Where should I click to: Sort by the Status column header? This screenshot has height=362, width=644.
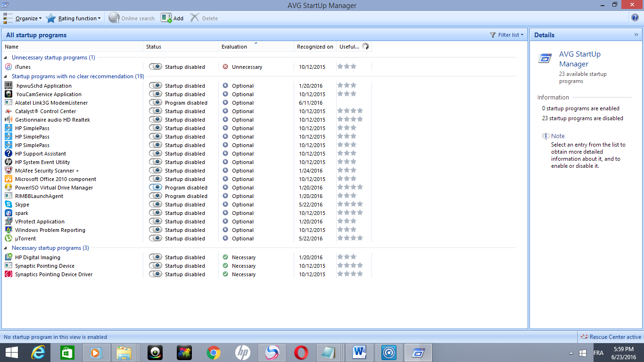point(181,47)
